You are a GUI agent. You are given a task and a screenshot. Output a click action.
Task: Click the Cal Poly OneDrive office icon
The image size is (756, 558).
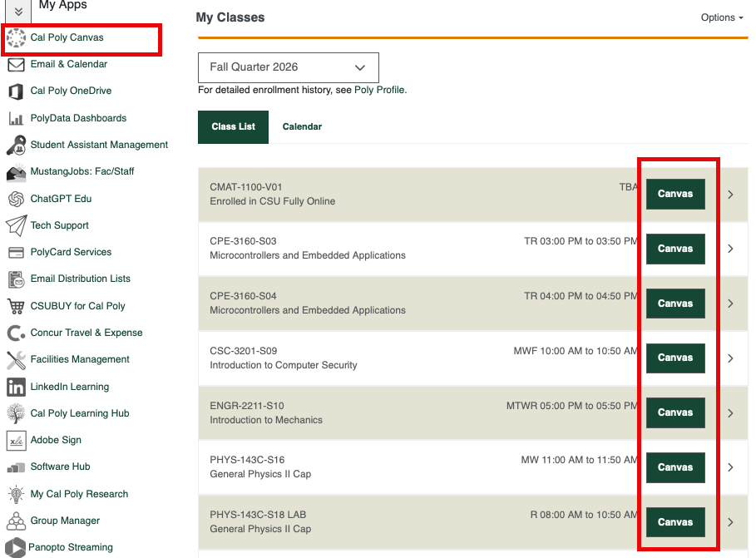(16, 91)
